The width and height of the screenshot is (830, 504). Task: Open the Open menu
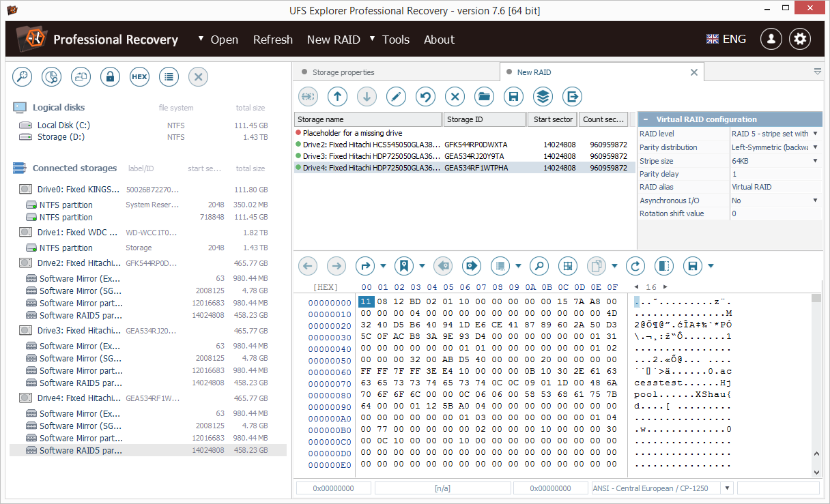[x=224, y=40]
